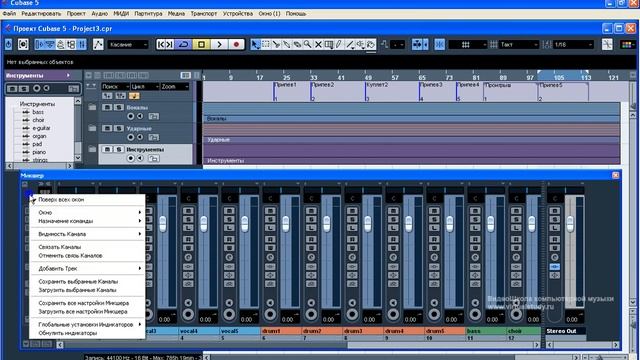The height and width of the screenshot is (360, 640).
Task: Toggle the Snap button in toolbar
Action: (440, 44)
